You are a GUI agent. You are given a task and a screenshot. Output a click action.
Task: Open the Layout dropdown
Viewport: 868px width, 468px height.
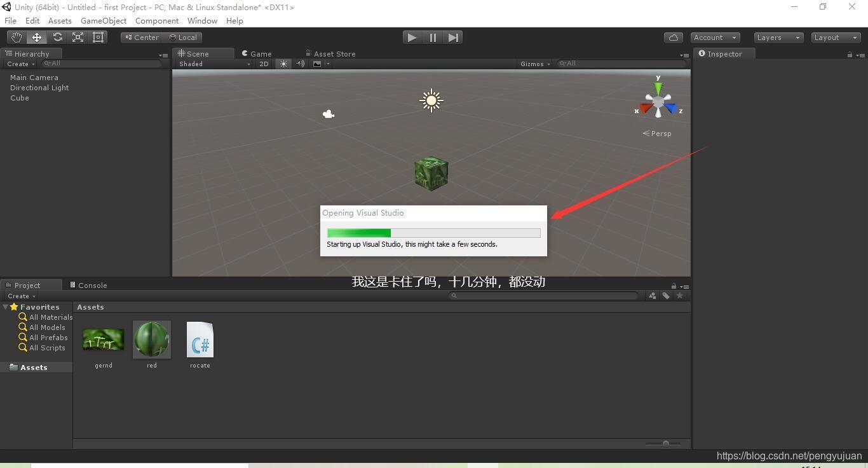(x=836, y=38)
